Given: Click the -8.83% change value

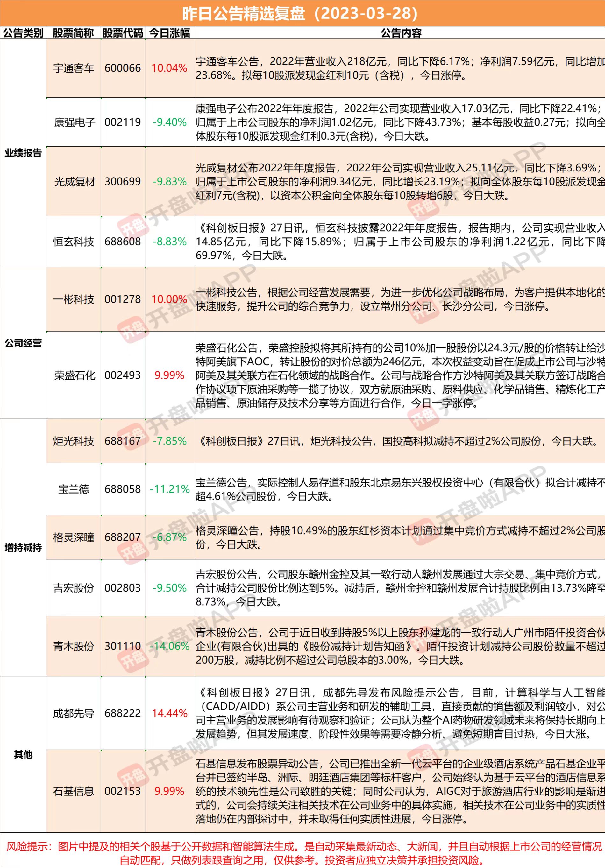Looking at the screenshot, I should 169,241.
